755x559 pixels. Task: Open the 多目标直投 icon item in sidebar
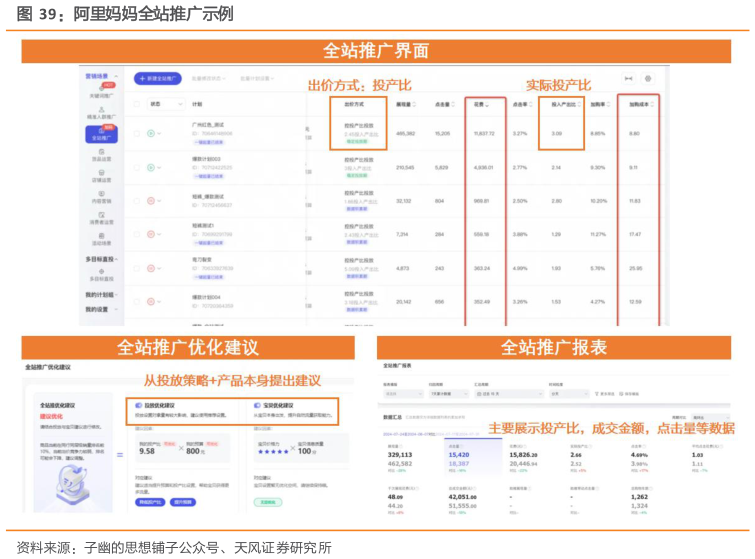tap(102, 275)
